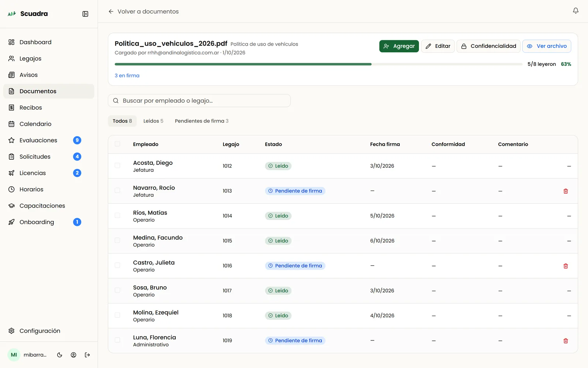Go to Licencias section
The height and width of the screenshot is (368, 588).
(x=49, y=173)
